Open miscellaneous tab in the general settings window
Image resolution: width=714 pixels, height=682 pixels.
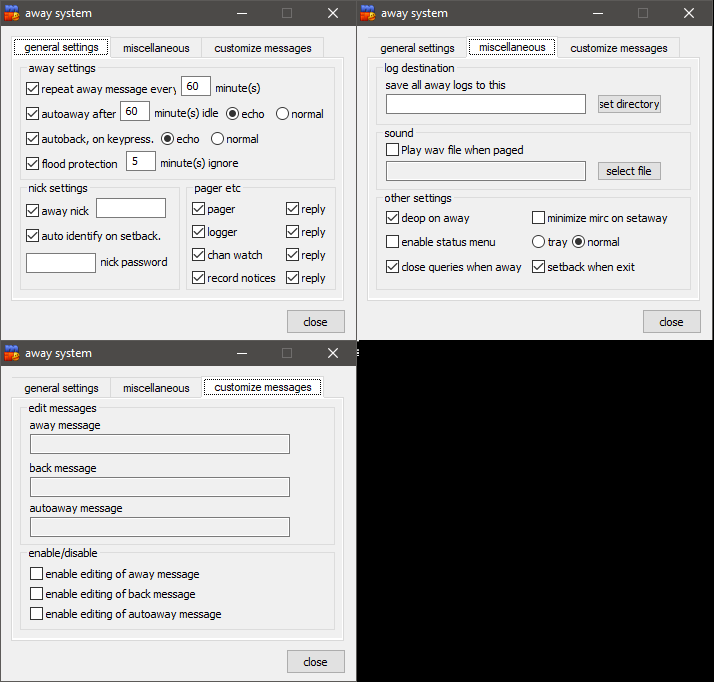pos(156,48)
